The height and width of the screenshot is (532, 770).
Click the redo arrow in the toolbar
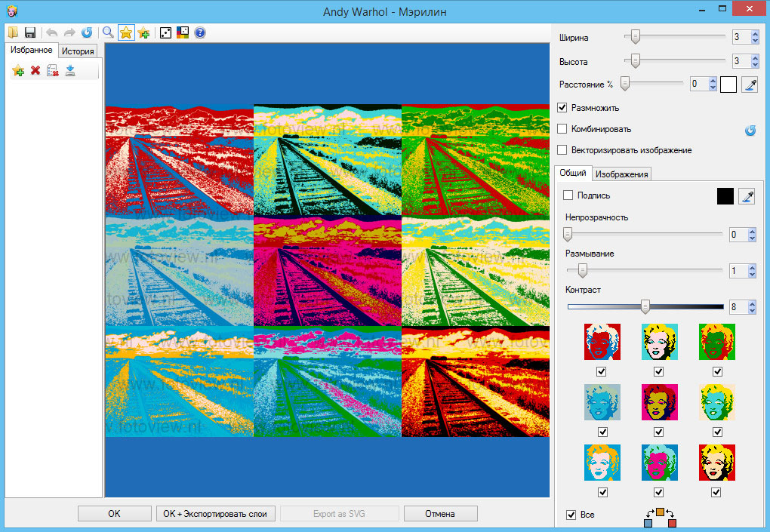click(x=69, y=33)
